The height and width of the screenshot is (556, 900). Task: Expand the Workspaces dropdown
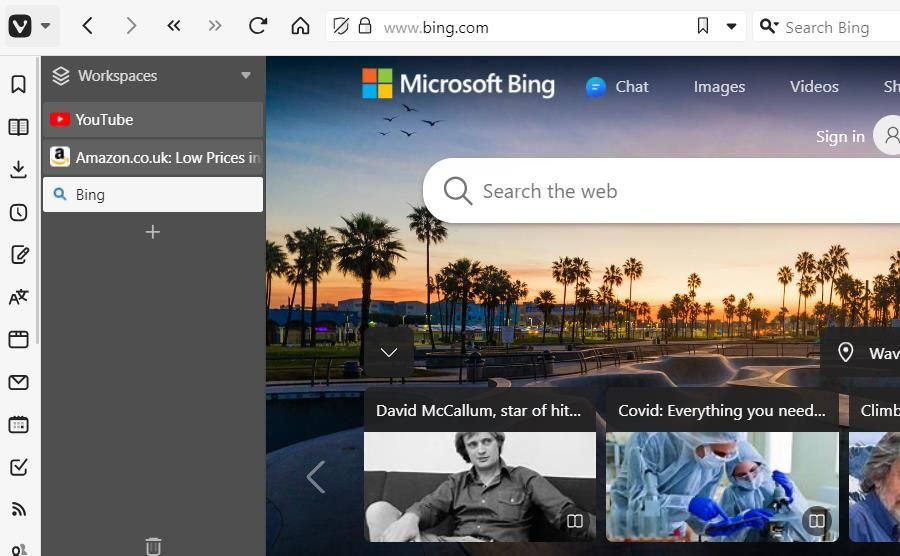tap(246, 76)
